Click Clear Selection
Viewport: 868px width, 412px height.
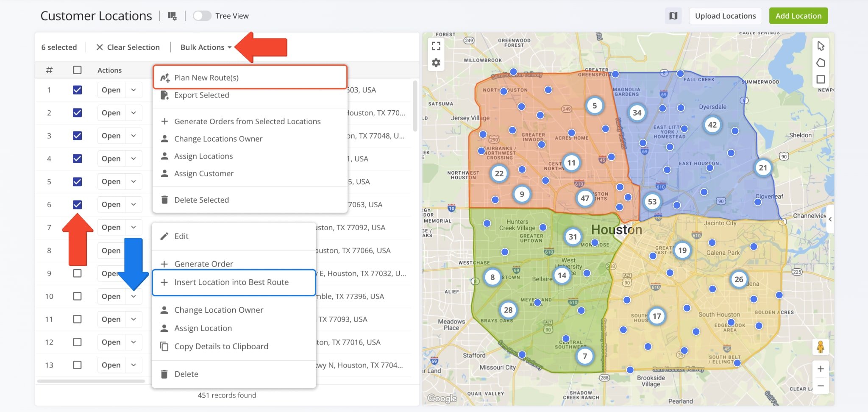128,47
